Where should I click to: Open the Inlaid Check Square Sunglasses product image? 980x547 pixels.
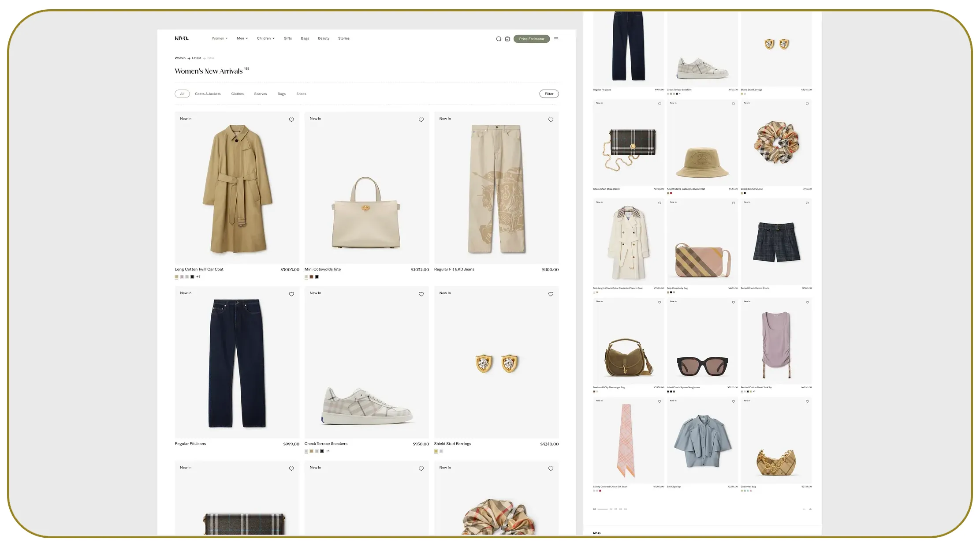(702, 341)
